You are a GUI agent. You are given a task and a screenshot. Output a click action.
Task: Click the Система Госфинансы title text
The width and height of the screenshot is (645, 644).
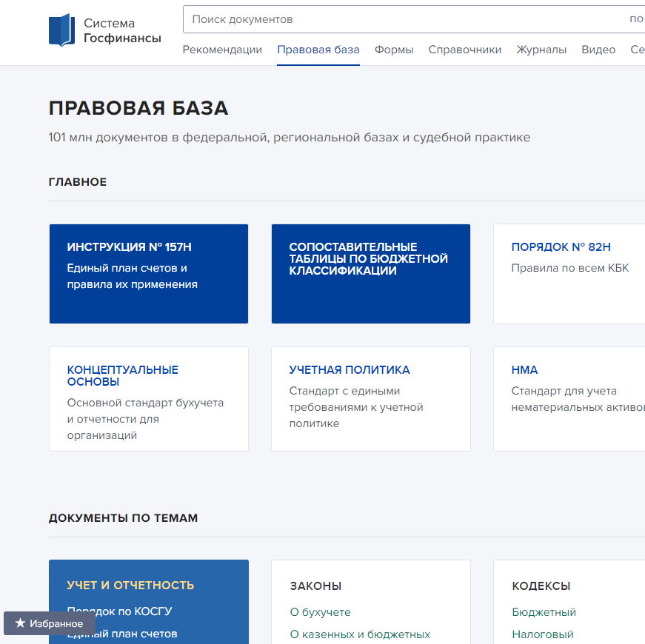(x=122, y=30)
